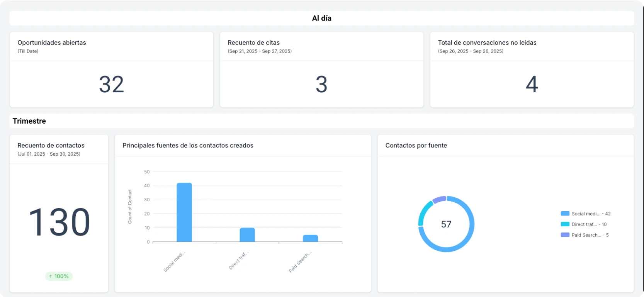Image resolution: width=644 pixels, height=297 pixels.
Task: Open the Oportunidades abiertas value 32
Action: 111,84
